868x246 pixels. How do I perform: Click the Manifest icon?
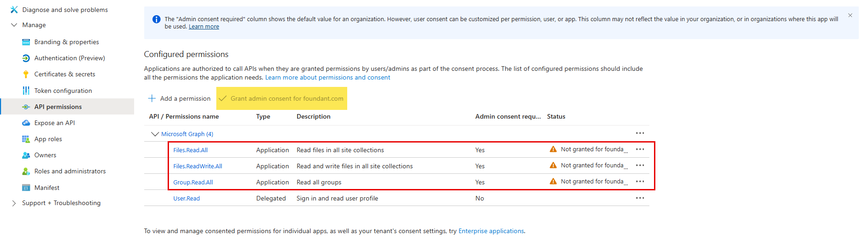point(26,188)
